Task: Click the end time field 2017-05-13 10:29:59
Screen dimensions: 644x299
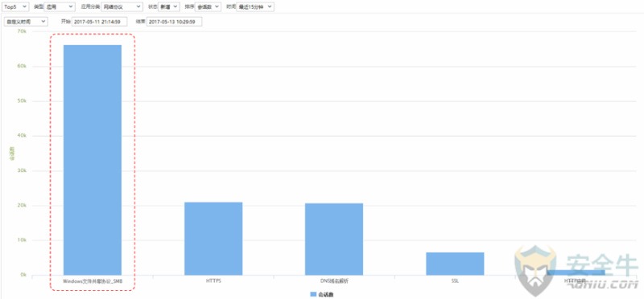Action: pyautogui.click(x=174, y=22)
